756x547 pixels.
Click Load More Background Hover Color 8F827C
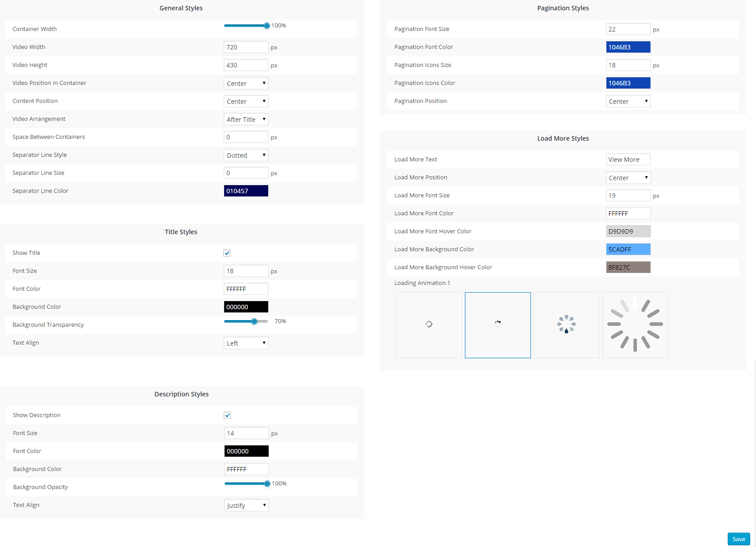[628, 267]
